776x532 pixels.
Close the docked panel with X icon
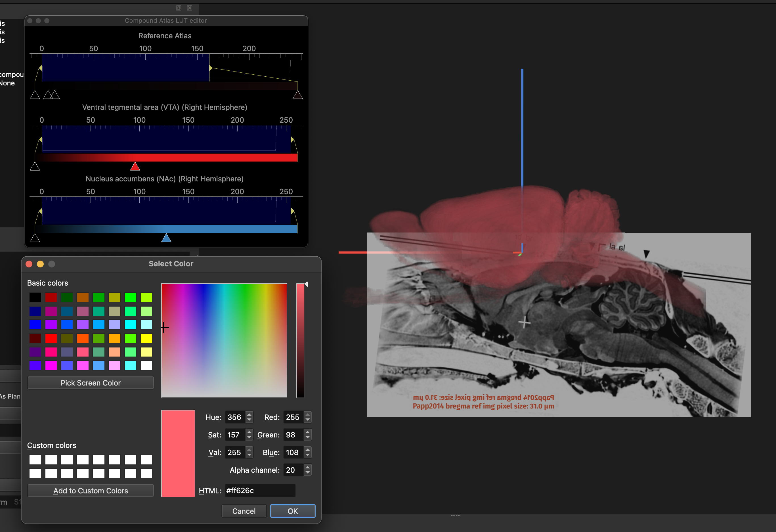pyautogui.click(x=189, y=8)
